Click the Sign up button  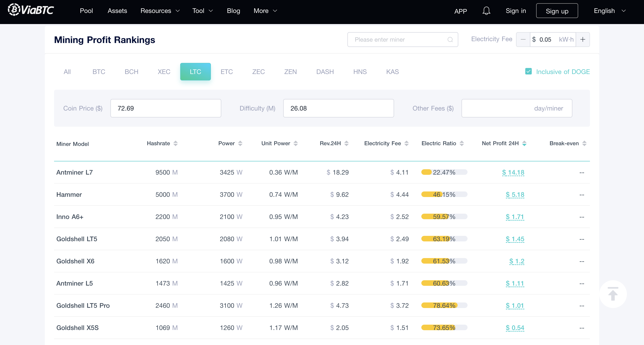pyautogui.click(x=557, y=11)
